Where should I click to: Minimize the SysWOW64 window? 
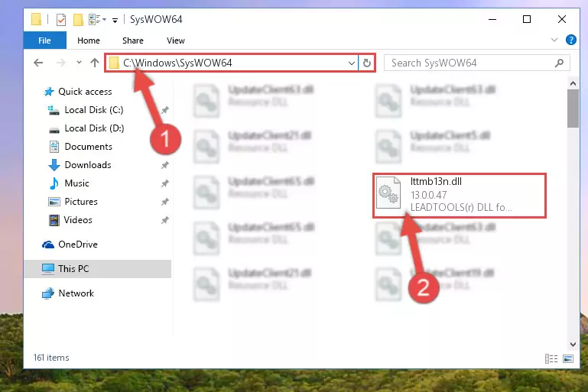492,19
